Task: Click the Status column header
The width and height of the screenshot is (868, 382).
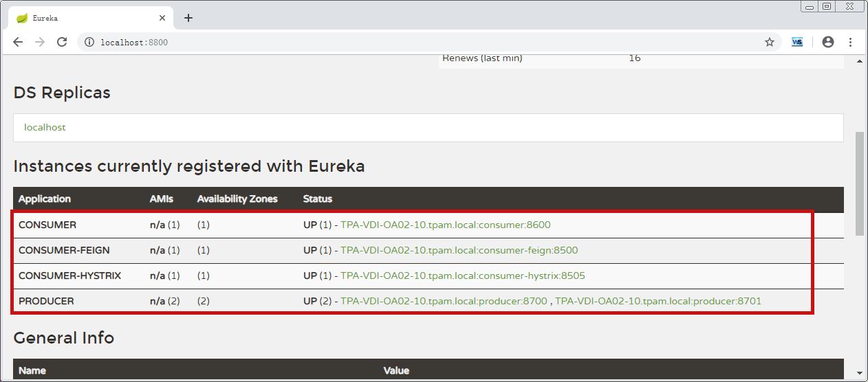Action: (x=318, y=199)
